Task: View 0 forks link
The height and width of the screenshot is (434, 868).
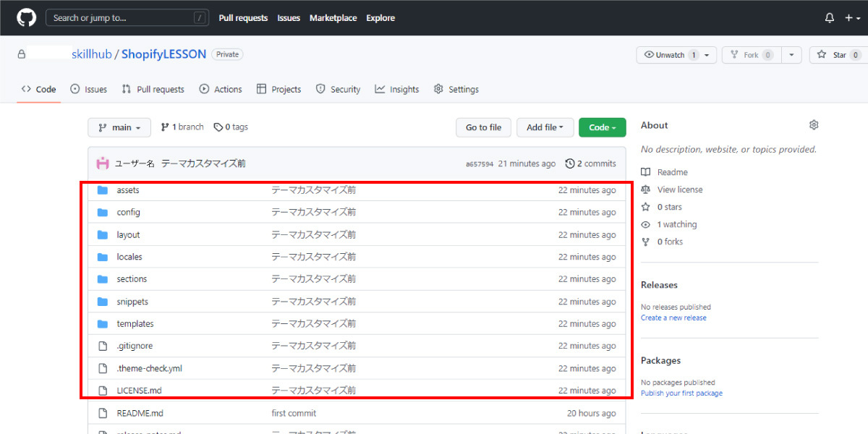Action: pyautogui.click(x=662, y=242)
